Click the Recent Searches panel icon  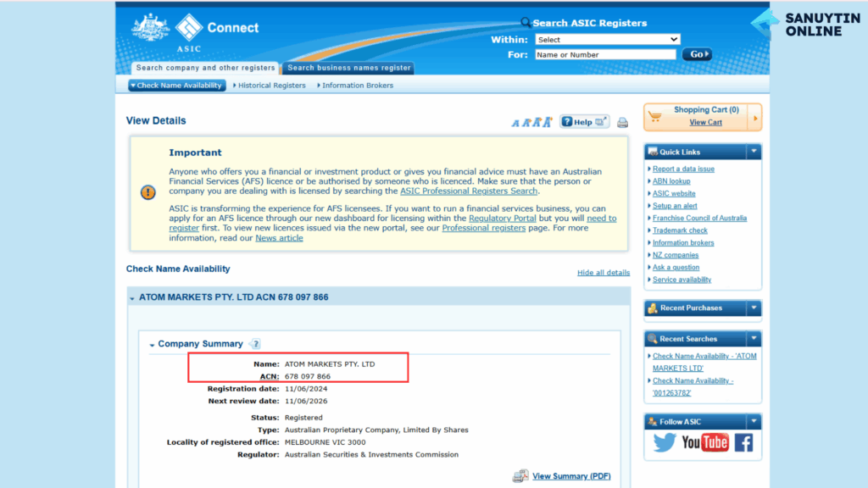[x=653, y=339]
